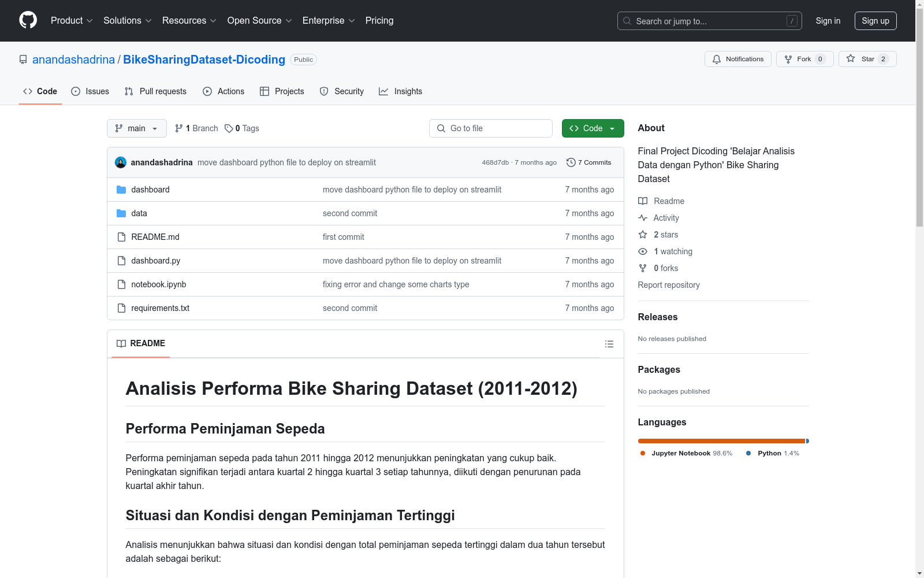Open the 468d7db commit hash
The height and width of the screenshot is (578, 924).
point(495,162)
